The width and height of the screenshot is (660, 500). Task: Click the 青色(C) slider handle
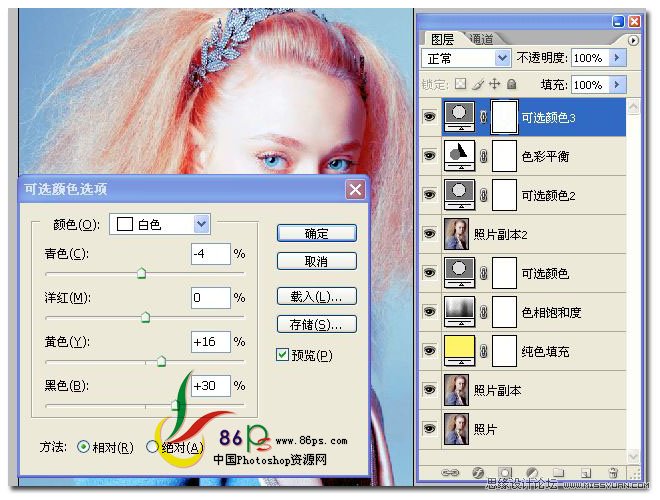click(x=141, y=273)
